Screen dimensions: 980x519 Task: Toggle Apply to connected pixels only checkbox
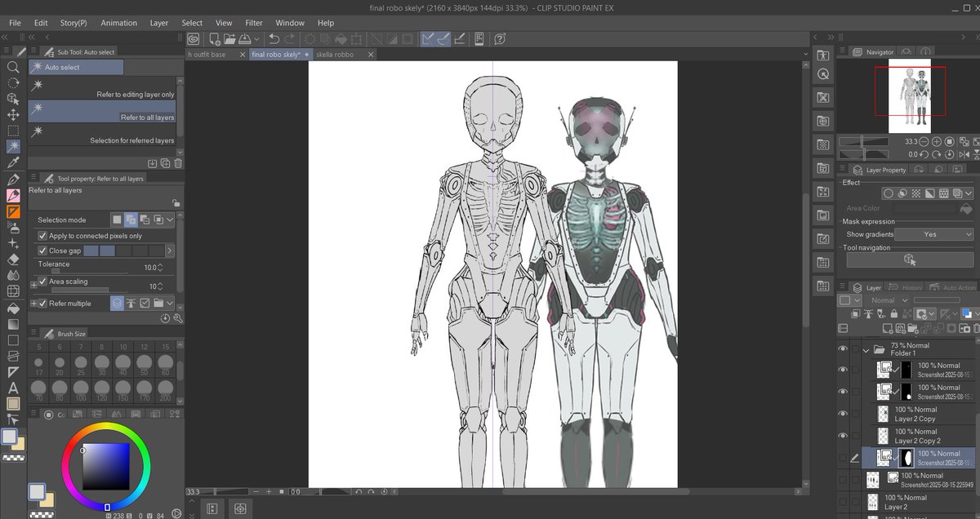tap(42, 236)
